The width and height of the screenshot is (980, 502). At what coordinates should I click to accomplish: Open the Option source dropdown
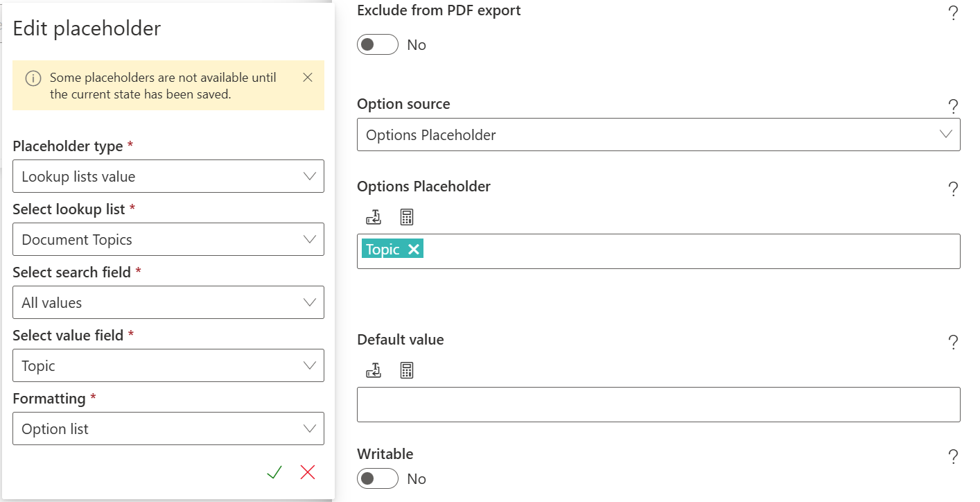point(658,135)
